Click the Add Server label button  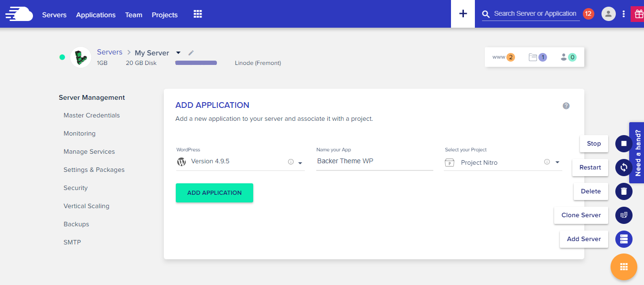(584, 239)
